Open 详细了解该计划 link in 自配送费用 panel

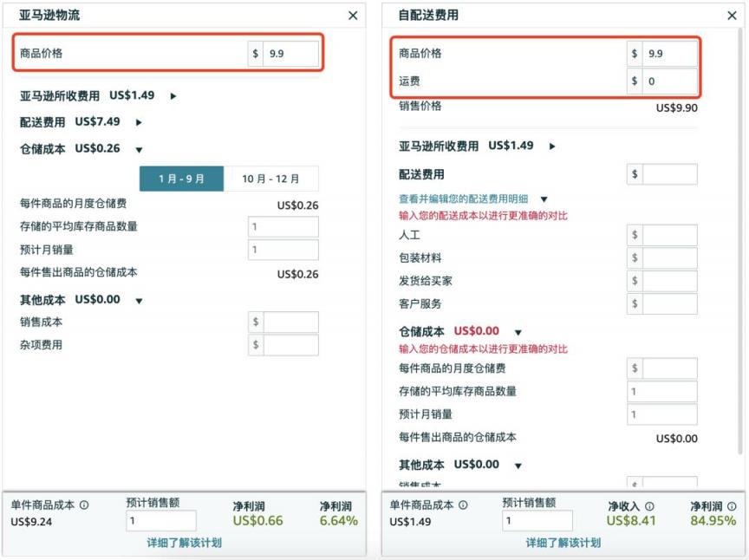point(563,543)
